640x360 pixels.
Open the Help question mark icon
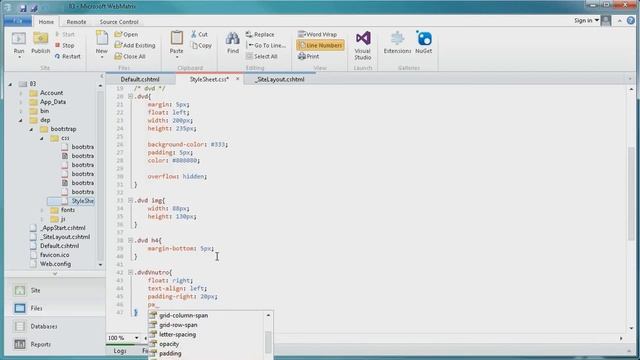click(631, 21)
